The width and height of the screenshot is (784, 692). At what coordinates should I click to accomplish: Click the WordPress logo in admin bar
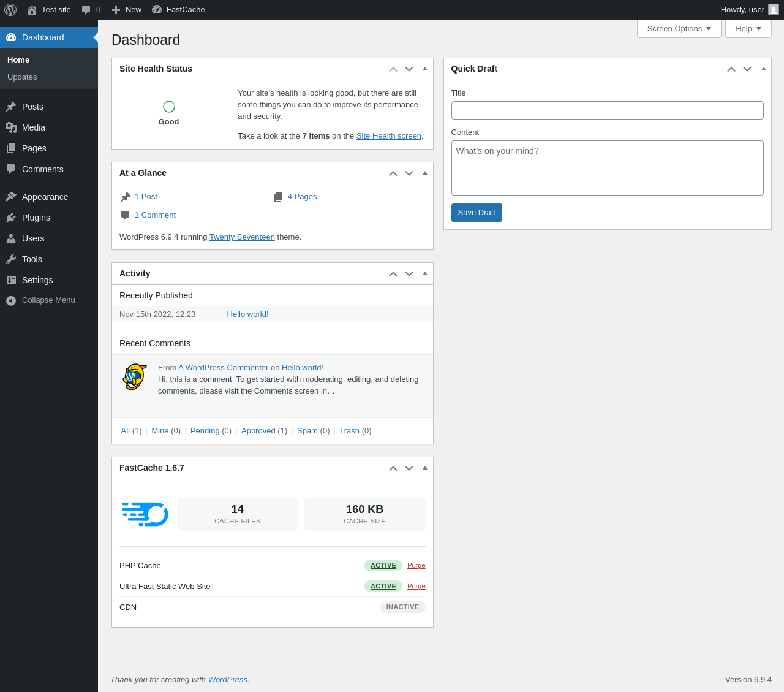10,10
